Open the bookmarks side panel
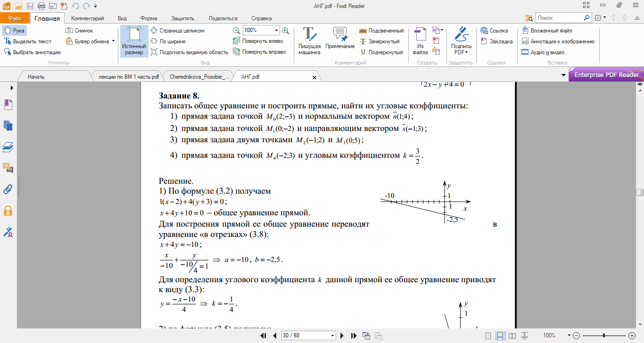 [x=8, y=104]
